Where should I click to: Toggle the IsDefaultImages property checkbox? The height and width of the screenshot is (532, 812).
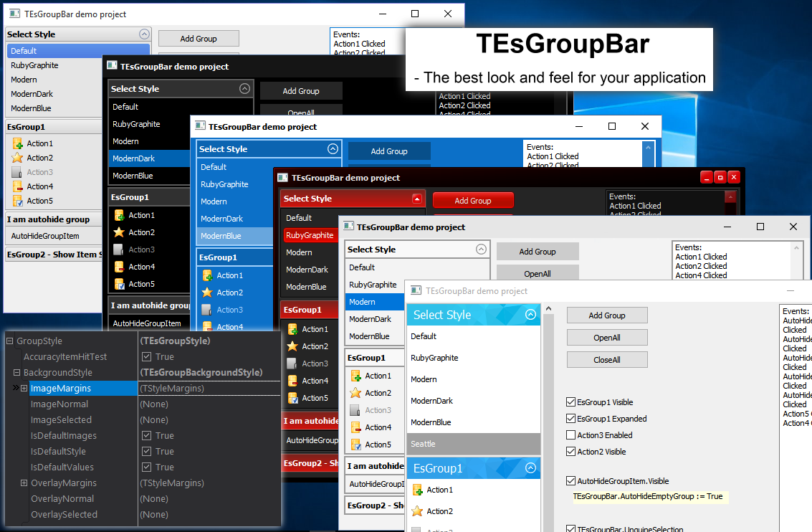(x=146, y=436)
